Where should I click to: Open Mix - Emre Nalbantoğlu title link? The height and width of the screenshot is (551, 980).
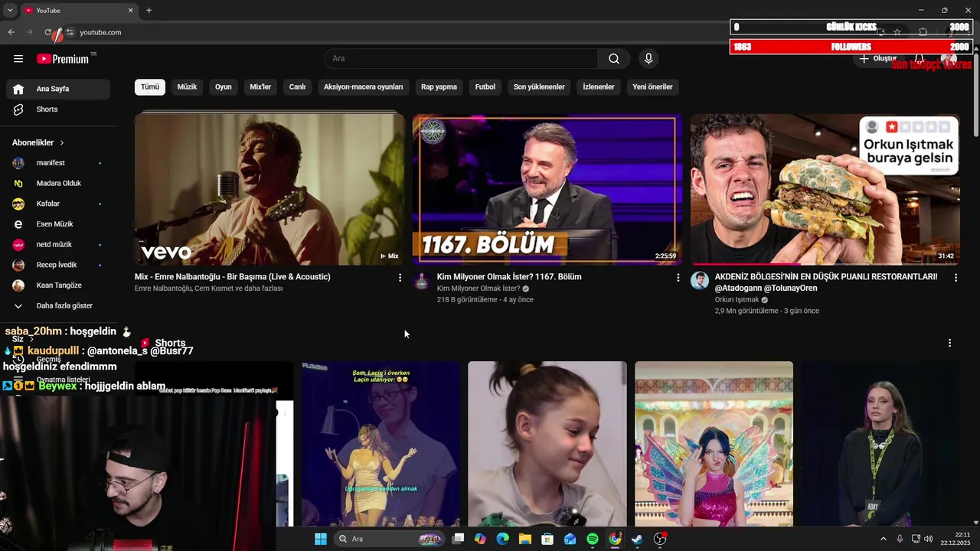(233, 277)
